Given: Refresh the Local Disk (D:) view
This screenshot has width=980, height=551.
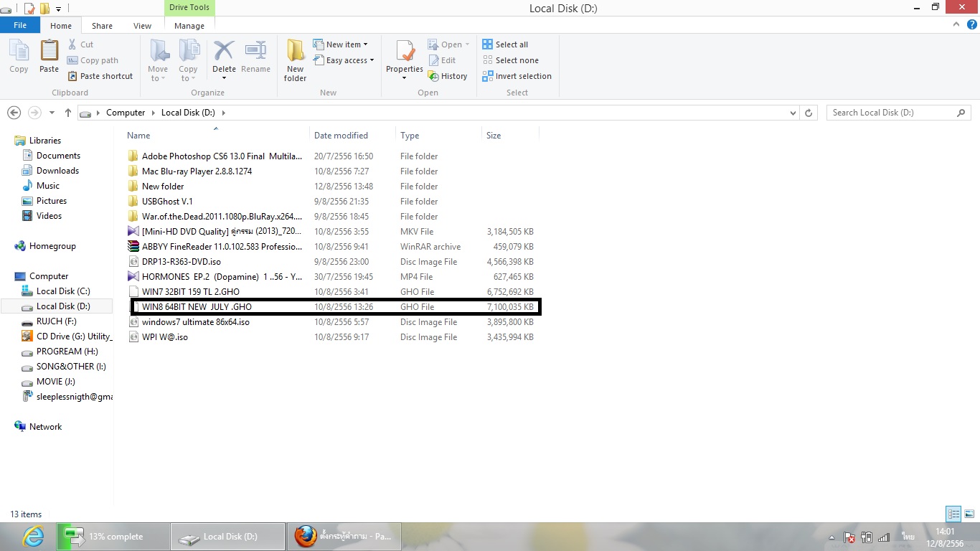Looking at the screenshot, I should (x=809, y=113).
